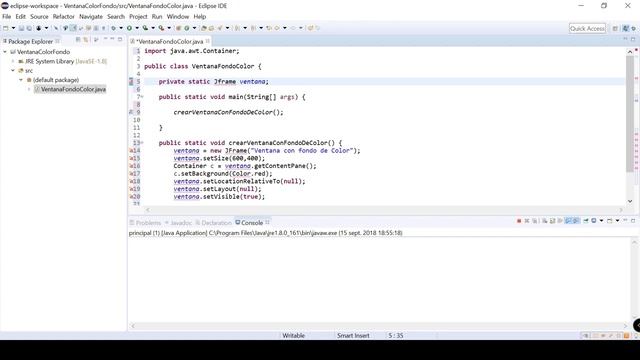Open the Source menu

(39, 17)
